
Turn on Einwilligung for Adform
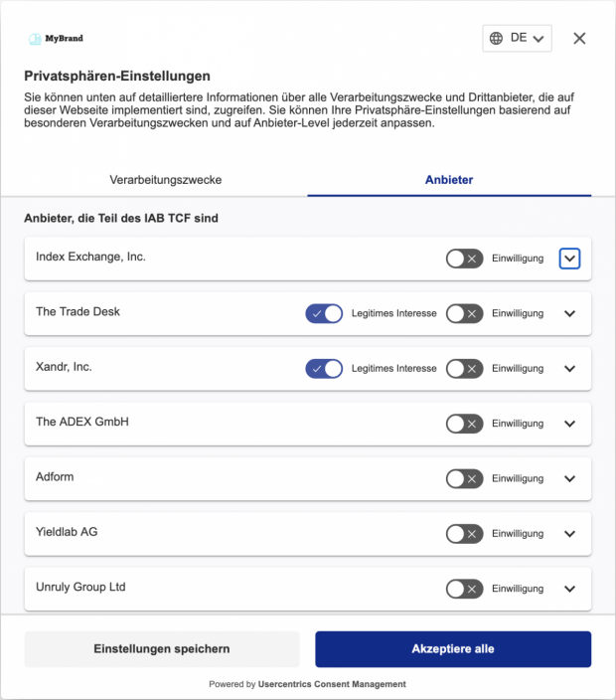(464, 478)
